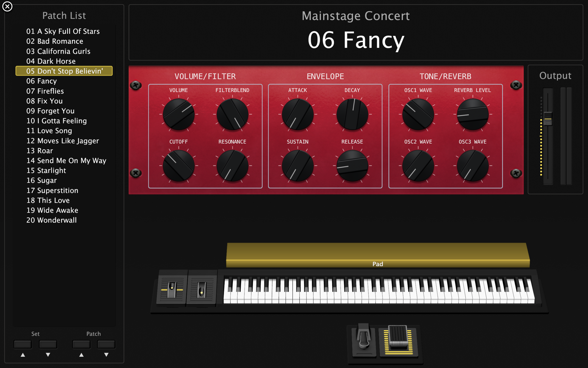Click the RELEASE knob
Image resolution: width=588 pixels, height=368 pixels.
(352, 166)
